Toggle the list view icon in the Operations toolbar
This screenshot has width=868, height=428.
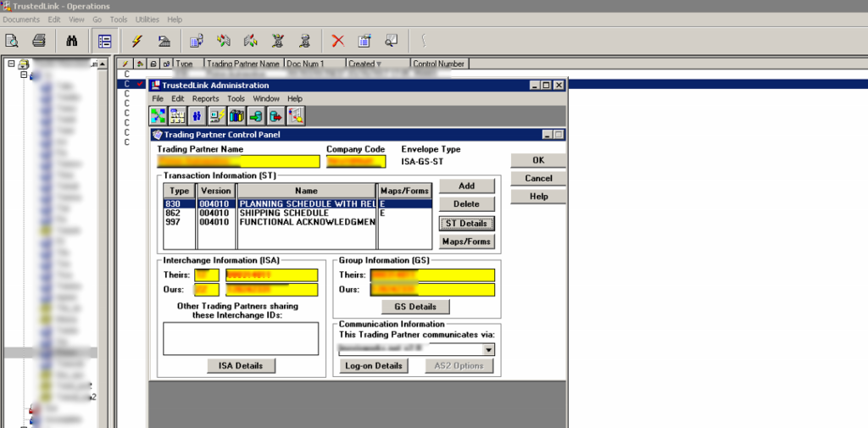(x=104, y=41)
